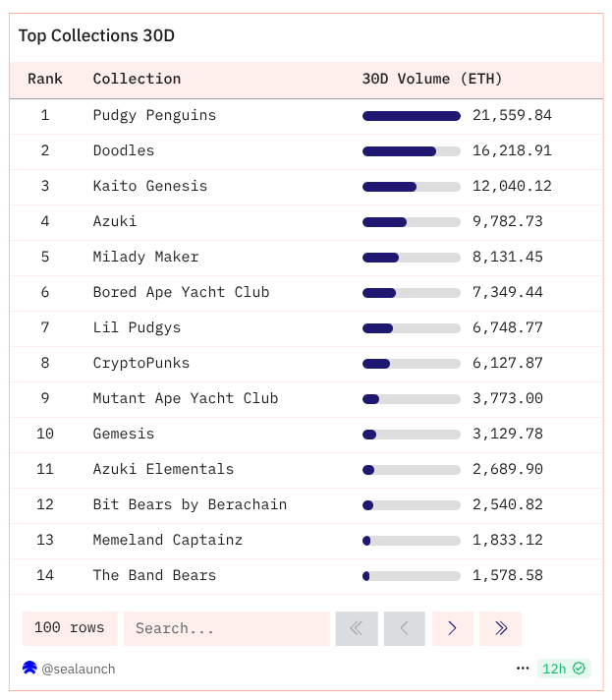Select the Azuki Elementals row
Viewport: 612px width, 700px height.
163,469
